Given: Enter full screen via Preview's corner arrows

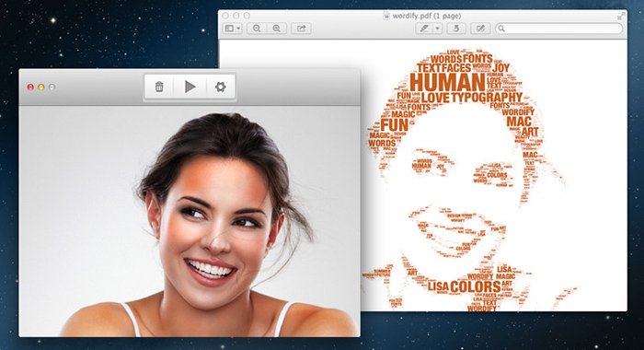Looking at the screenshot, I should tap(621, 16).
